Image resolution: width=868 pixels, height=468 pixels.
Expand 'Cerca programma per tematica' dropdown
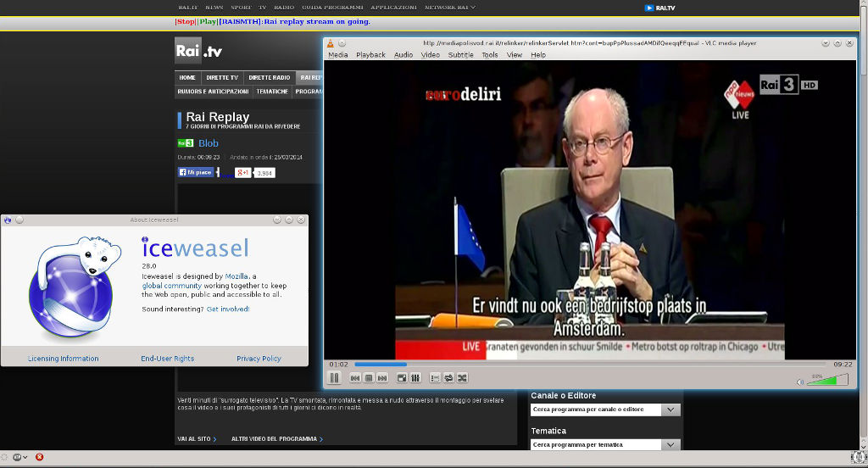(670, 444)
